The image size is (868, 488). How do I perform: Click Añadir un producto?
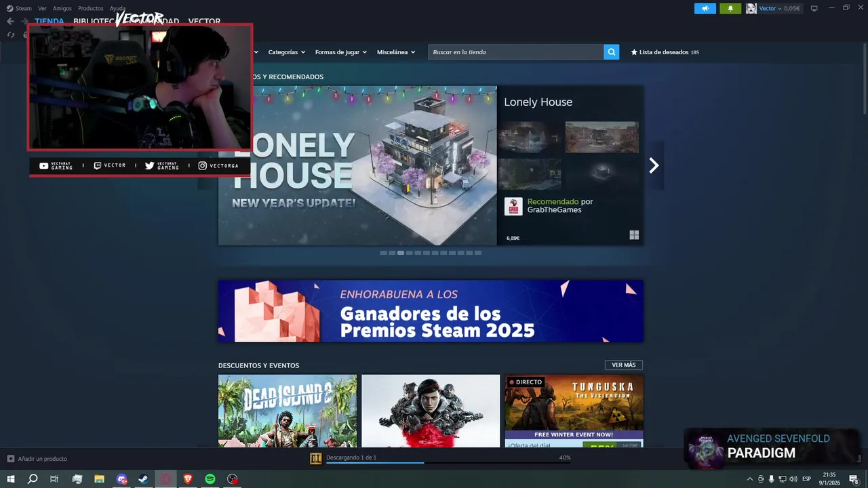pyautogui.click(x=42, y=459)
